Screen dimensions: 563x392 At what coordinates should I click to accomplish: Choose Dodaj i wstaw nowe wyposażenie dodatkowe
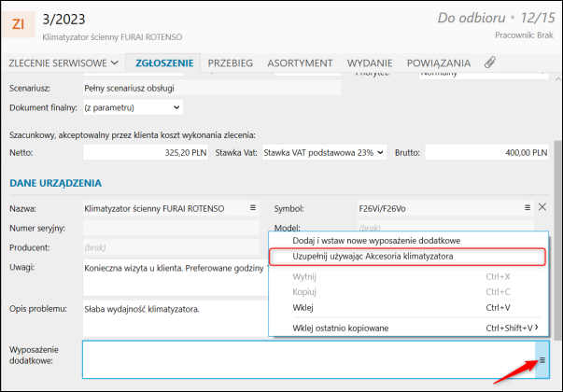408,241
